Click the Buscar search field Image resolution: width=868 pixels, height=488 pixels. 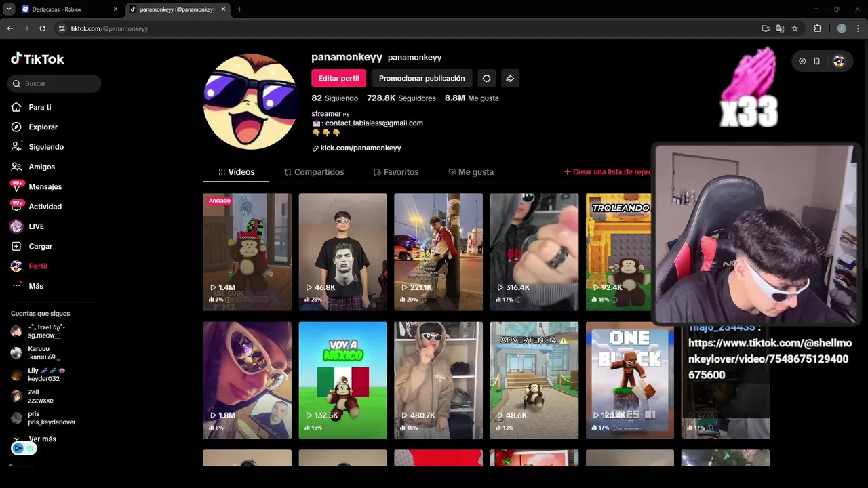click(55, 83)
